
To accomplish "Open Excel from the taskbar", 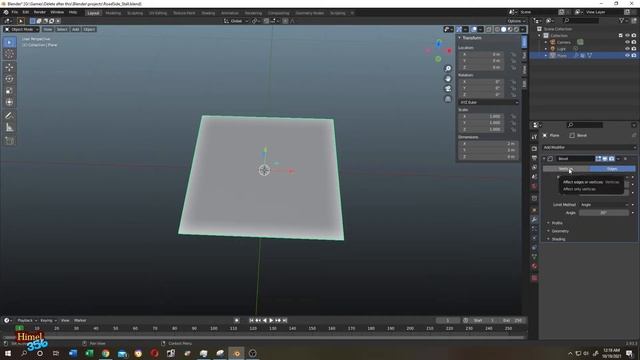I will point(89,353).
